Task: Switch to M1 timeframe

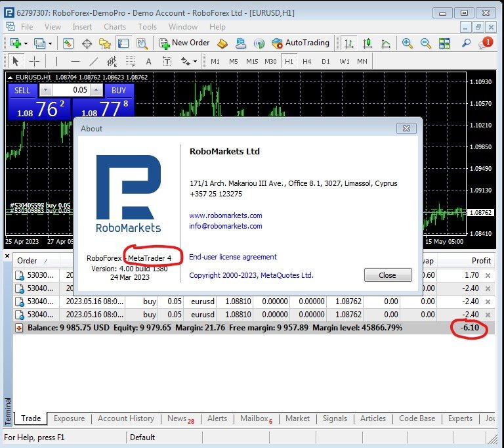Action: [x=215, y=61]
